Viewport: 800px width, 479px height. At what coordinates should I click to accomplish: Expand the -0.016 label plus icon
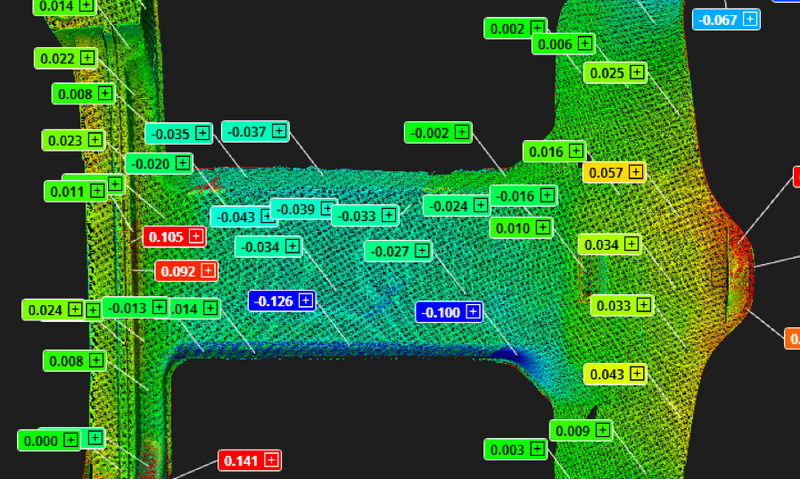click(547, 195)
